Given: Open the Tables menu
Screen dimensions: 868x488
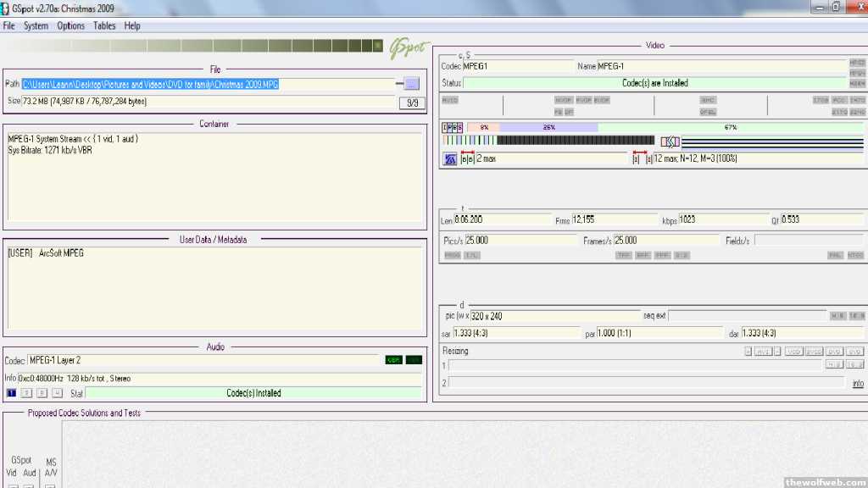Looking at the screenshot, I should pyautogui.click(x=104, y=26).
